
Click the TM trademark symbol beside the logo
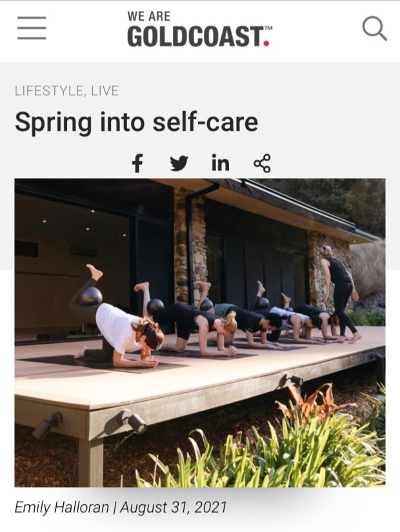pos(268,28)
